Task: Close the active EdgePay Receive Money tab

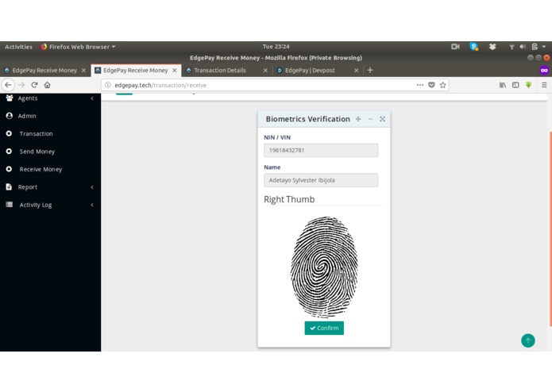Action: (x=175, y=71)
